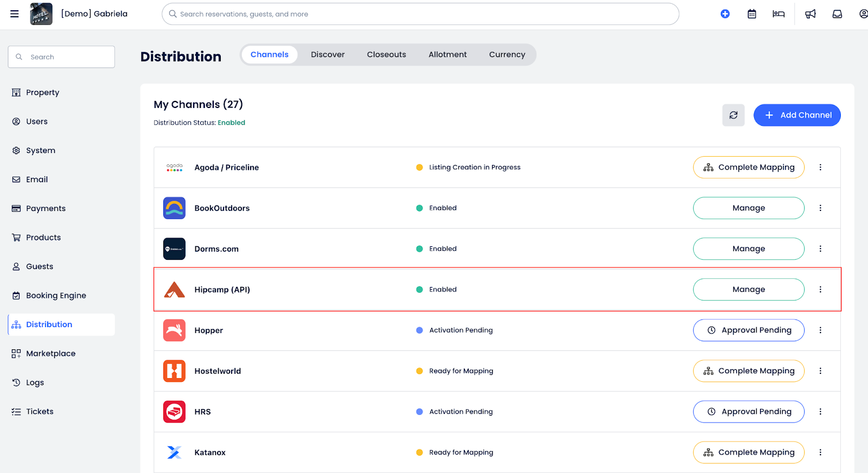This screenshot has height=473, width=868.
Task: Click the Dorms.com channel logo
Action: [174, 249]
